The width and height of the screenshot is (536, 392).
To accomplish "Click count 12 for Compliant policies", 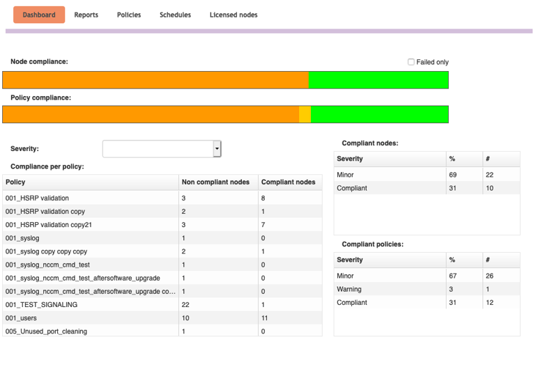I will click(x=489, y=303).
